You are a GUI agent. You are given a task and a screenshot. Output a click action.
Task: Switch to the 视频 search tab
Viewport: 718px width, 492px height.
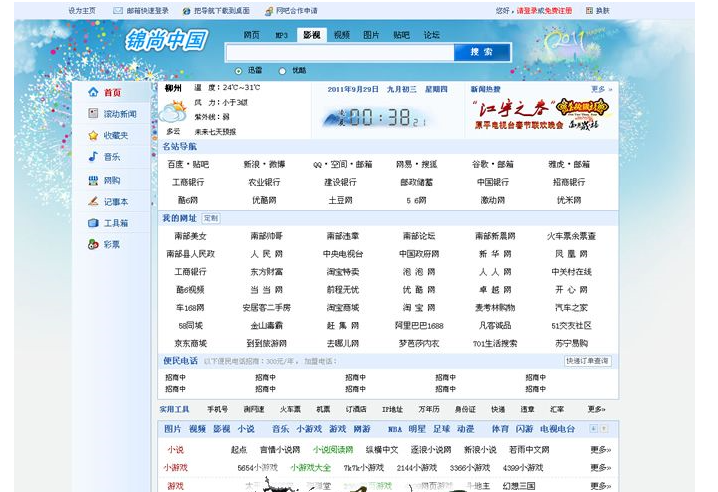(342, 35)
